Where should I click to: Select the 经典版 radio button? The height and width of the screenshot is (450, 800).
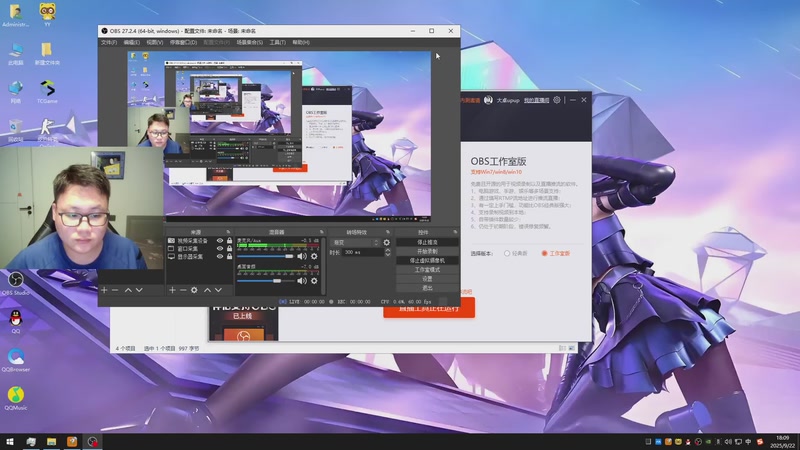(x=507, y=253)
